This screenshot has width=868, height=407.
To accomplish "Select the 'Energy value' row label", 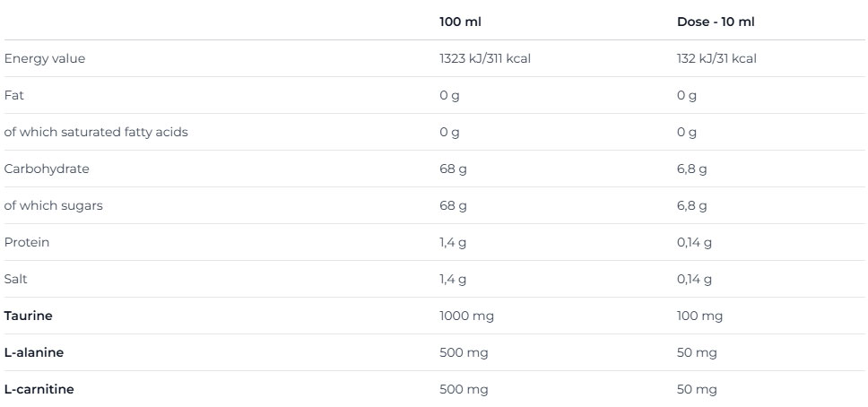I will pyautogui.click(x=45, y=59).
